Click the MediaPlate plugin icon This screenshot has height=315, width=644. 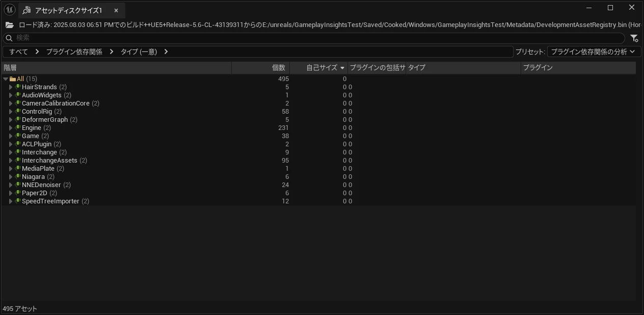pyautogui.click(x=18, y=169)
